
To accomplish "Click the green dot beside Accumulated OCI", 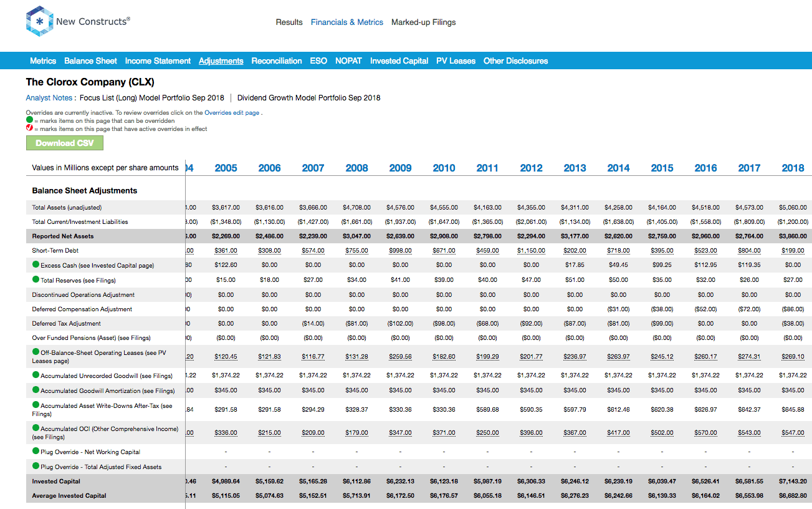I will tap(36, 428).
